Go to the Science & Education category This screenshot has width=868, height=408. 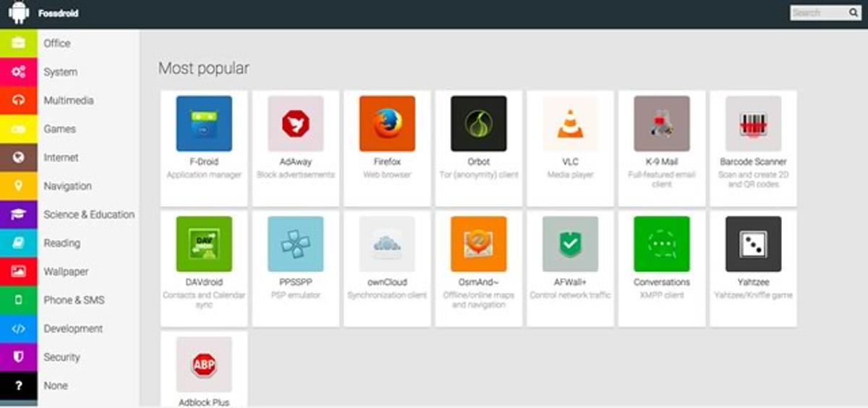[x=89, y=214]
